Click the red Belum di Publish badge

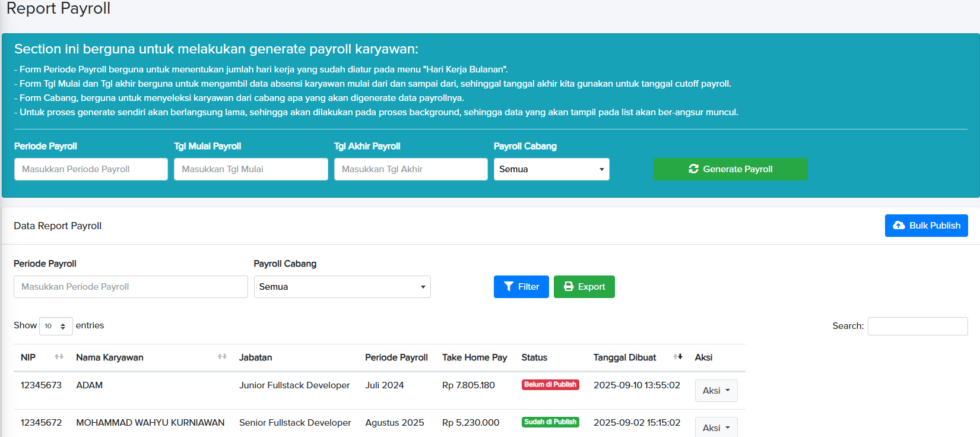point(550,385)
